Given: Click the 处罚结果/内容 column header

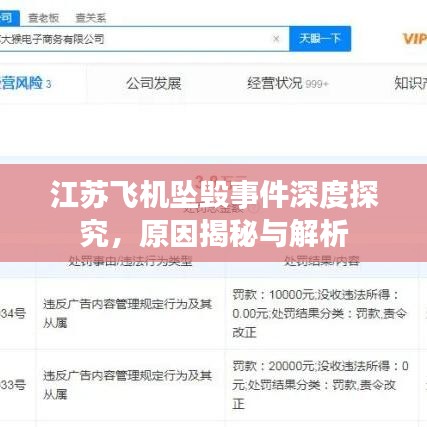Looking at the screenshot, I should click(322, 261).
